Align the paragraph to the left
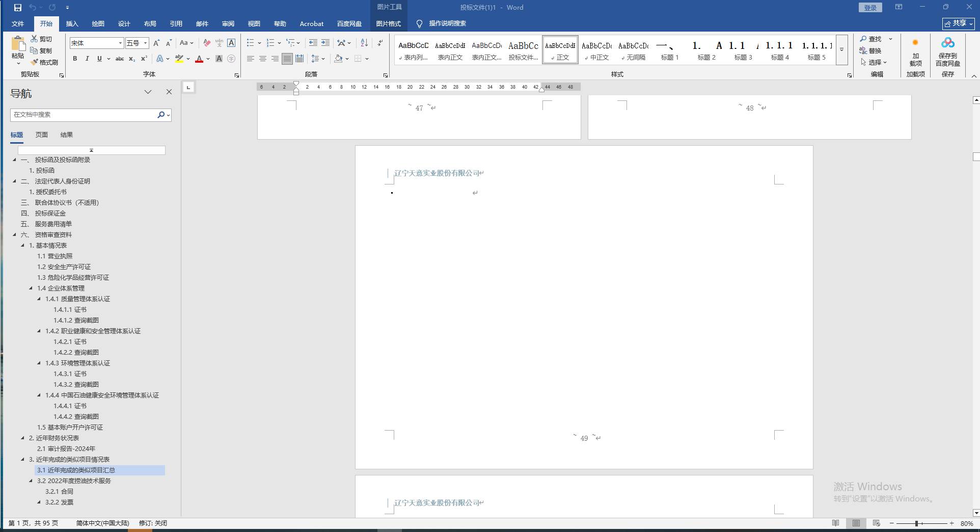The height and width of the screenshot is (532, 980). click(251, 59)
